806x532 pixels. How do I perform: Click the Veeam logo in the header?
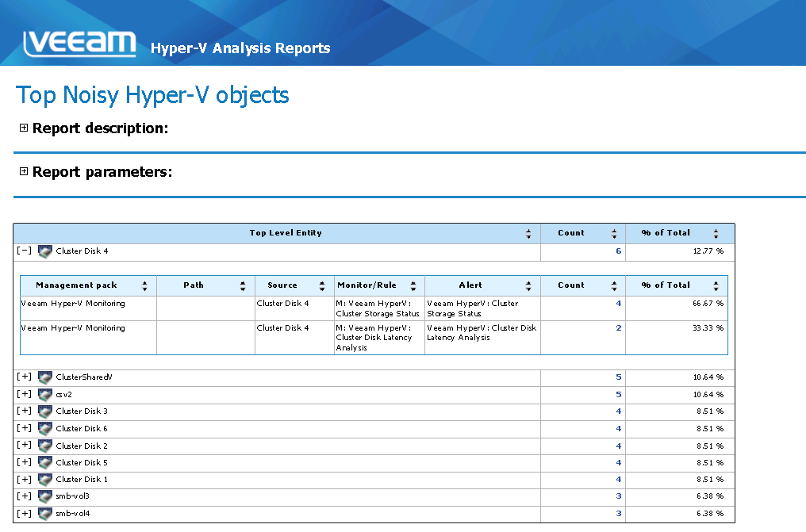(79, 43)
